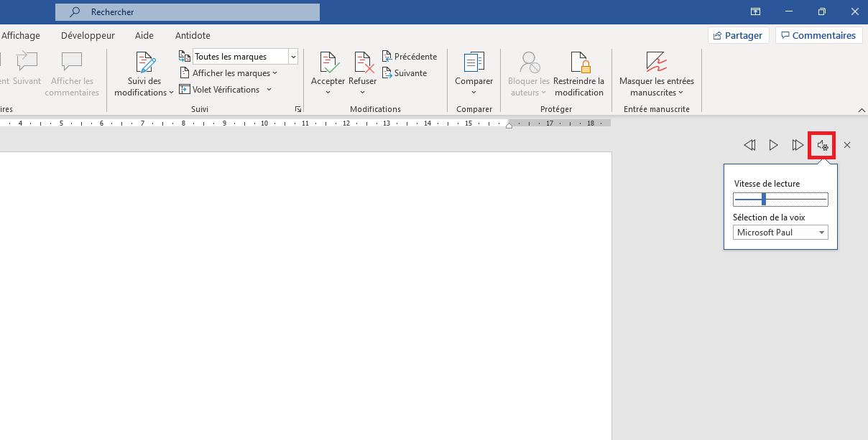Expand the Accepter dropdown arrow
868x440 pixels.
coord(328,93)
